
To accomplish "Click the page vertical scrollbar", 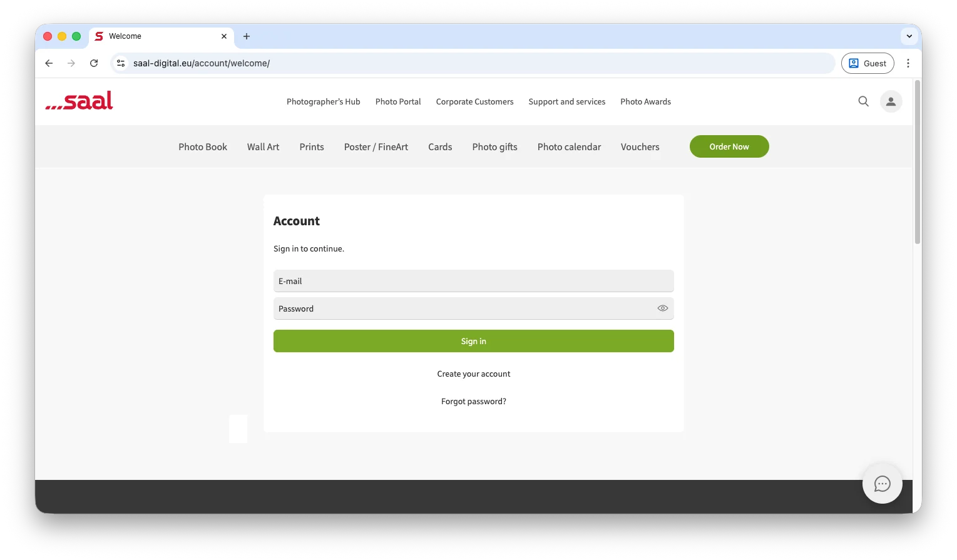I will click(917, 163).
